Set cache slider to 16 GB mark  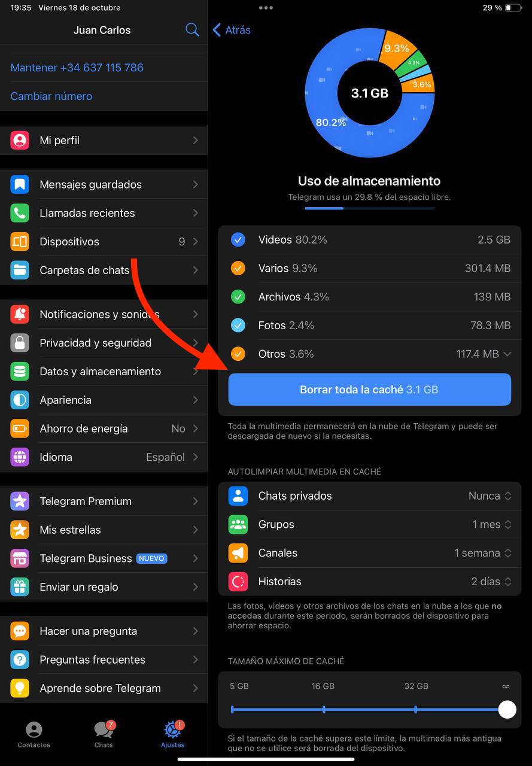point(324,709)
